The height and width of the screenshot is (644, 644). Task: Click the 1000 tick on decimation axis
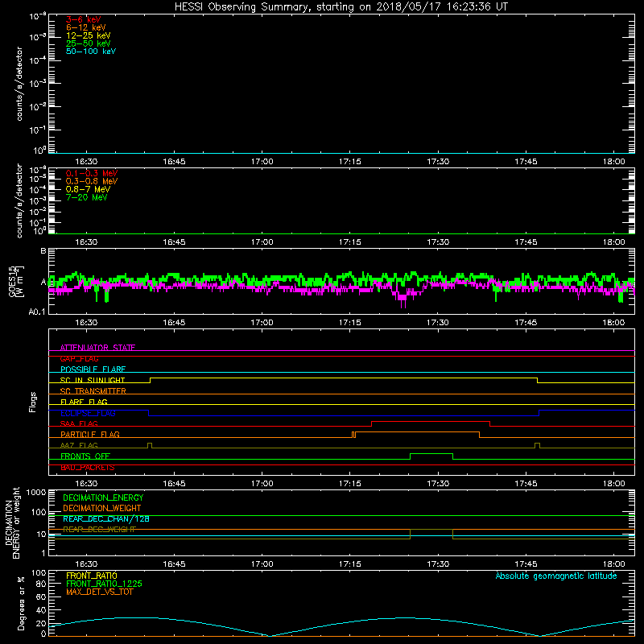pos(36,492)
